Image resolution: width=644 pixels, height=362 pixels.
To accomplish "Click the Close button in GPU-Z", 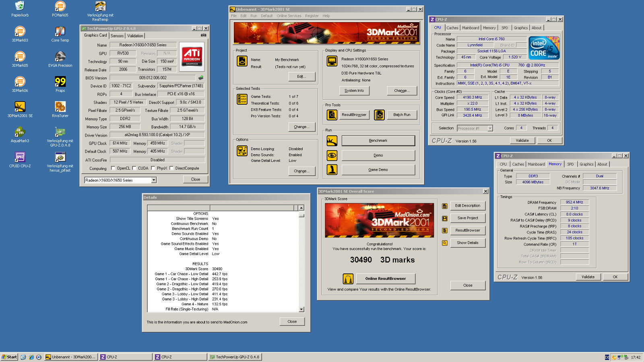I will coord(196,180).
